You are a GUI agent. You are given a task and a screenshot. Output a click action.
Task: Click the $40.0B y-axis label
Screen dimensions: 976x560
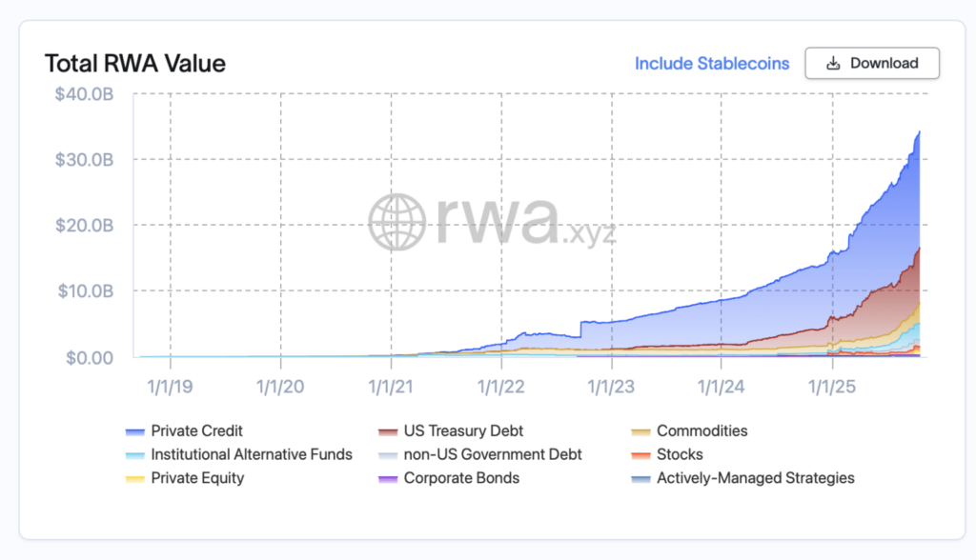[x=85, y=92]
